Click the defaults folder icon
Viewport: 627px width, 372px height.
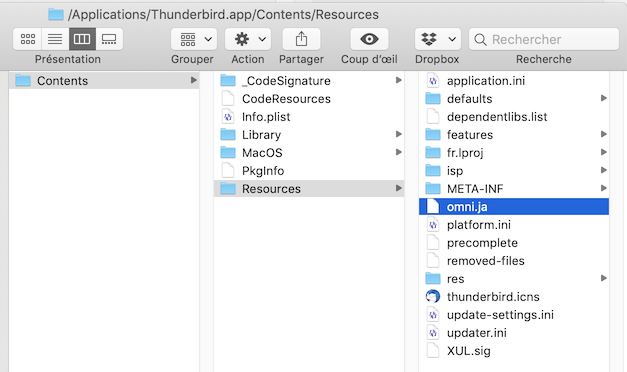(x=433, y=98)
